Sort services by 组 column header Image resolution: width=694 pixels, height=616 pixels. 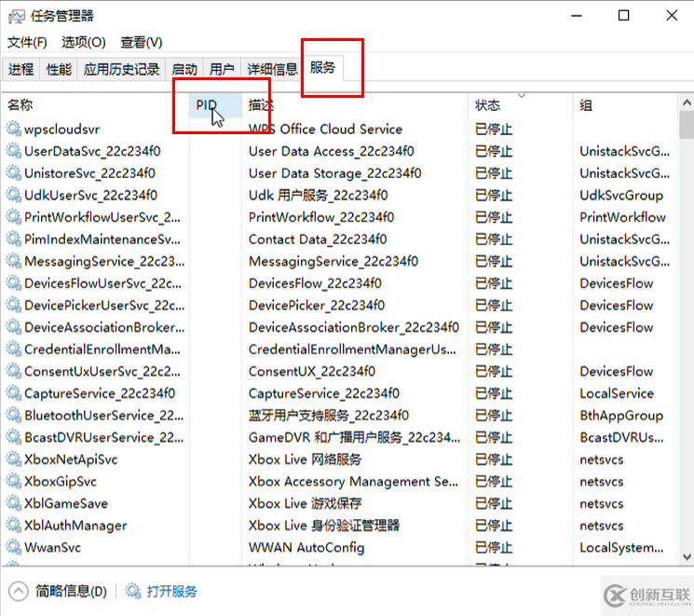(625, 105)
